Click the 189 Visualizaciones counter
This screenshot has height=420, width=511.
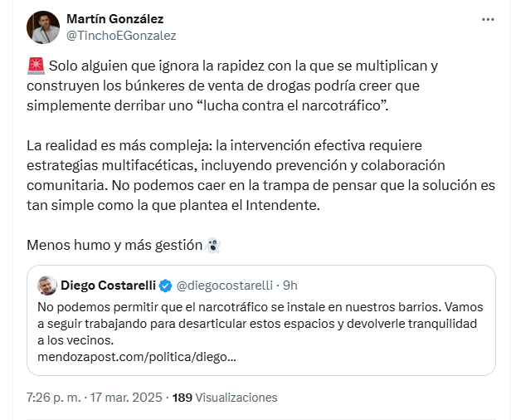(224, 398)
